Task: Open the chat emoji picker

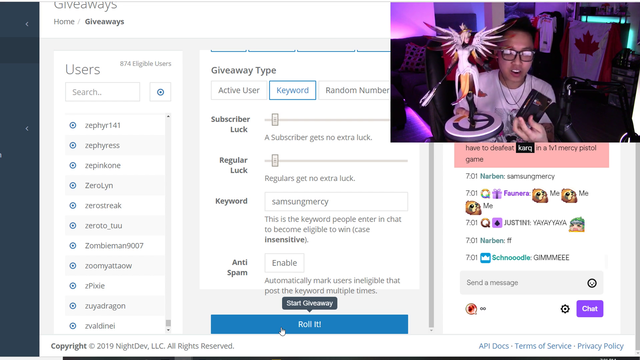Action: (592, 283)
